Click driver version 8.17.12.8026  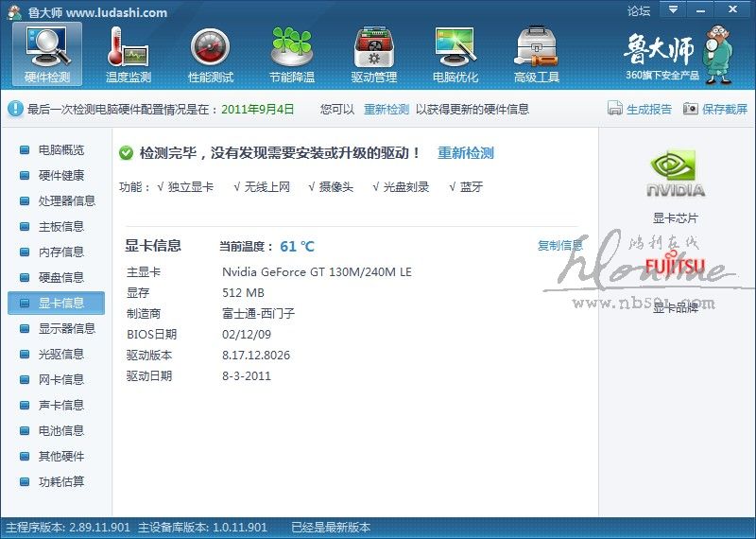click(256, 356)
